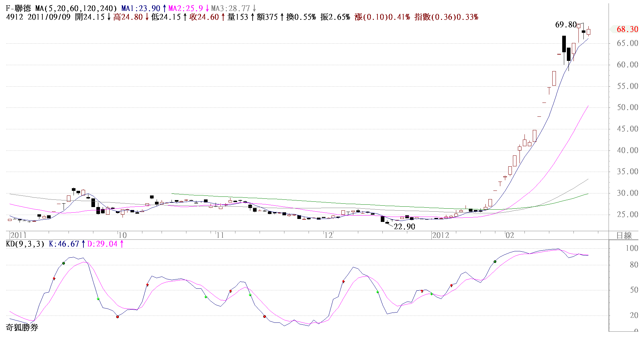
Task: Click the green diamond KD marker just before 2012
Action: [431, 294]
